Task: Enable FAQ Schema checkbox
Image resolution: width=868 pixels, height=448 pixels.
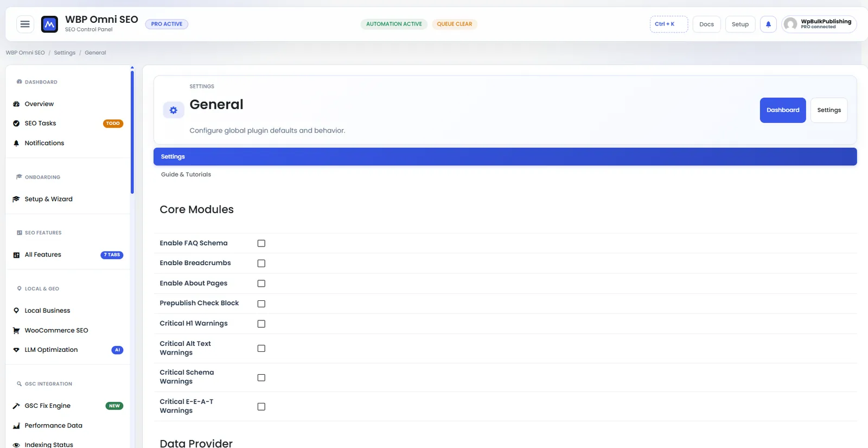Action: click(x=261, y=243)
